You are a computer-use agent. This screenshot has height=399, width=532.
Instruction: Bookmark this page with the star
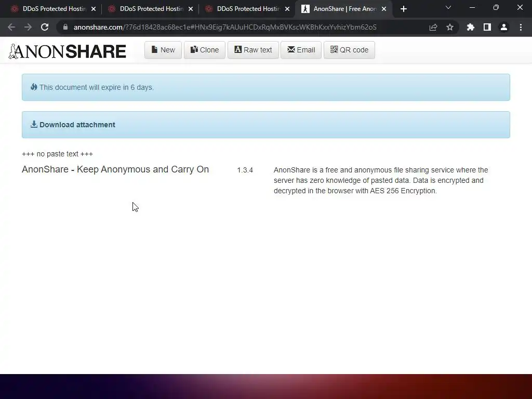450,27
